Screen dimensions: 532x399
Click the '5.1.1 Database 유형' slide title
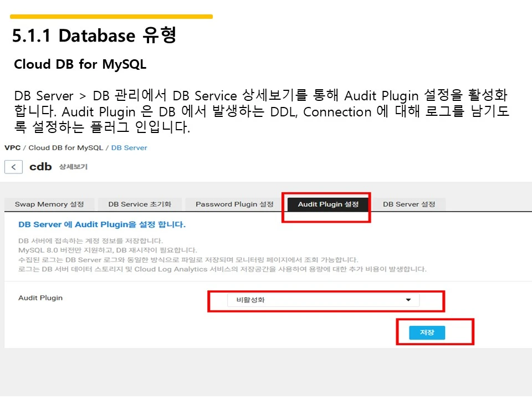tap(94, 35)
